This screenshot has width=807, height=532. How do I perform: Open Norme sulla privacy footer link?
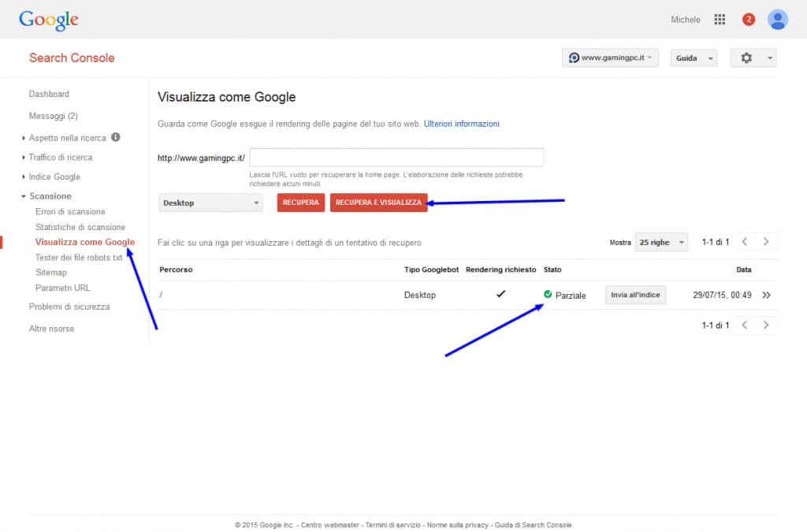[458, 525]
